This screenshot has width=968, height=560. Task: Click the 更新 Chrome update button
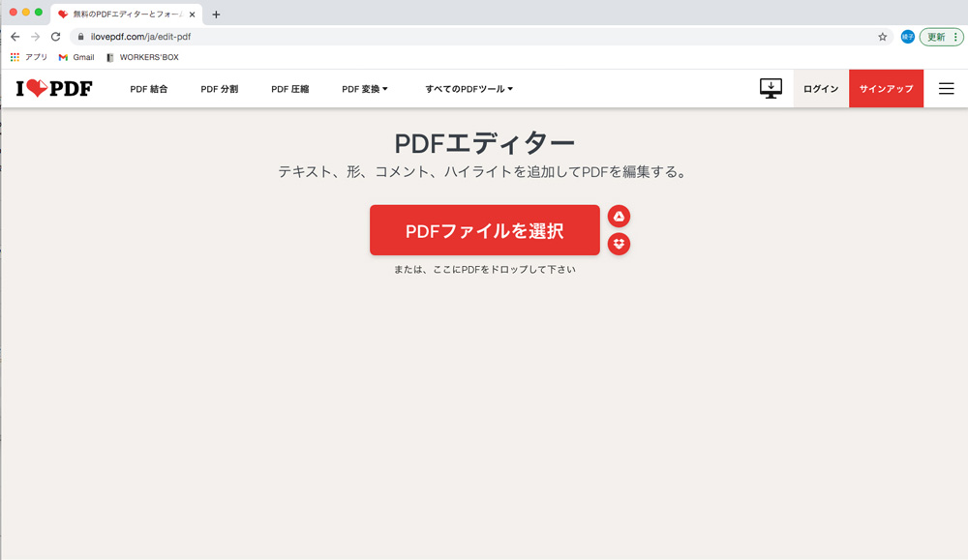pyautogui.click(x=941, y=37)
